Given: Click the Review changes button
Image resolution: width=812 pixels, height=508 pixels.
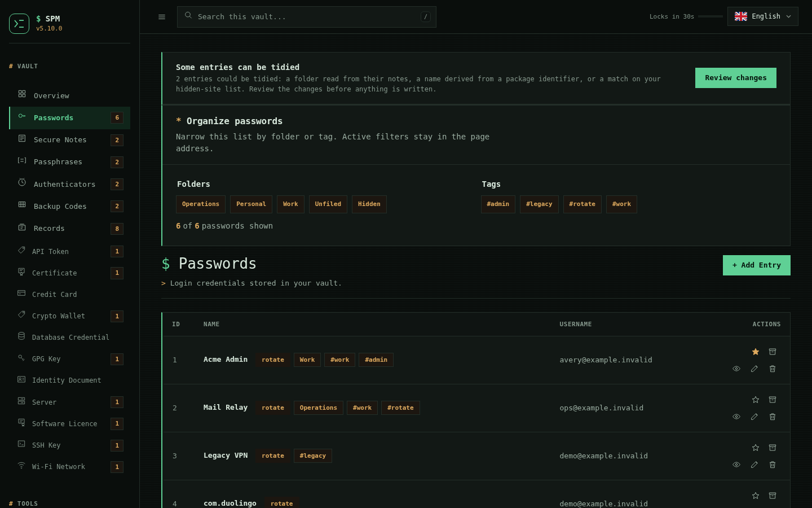Looking at the screenshot, I should (736, 78).
